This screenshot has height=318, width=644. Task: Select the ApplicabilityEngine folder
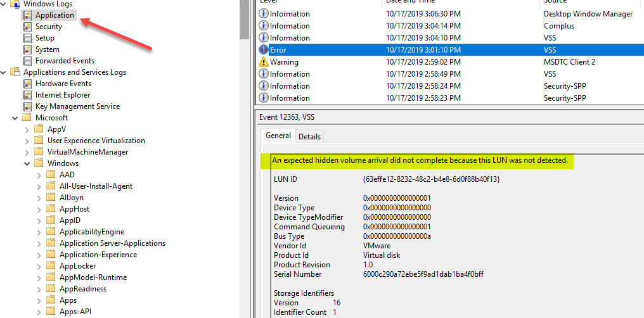(91, 232)
